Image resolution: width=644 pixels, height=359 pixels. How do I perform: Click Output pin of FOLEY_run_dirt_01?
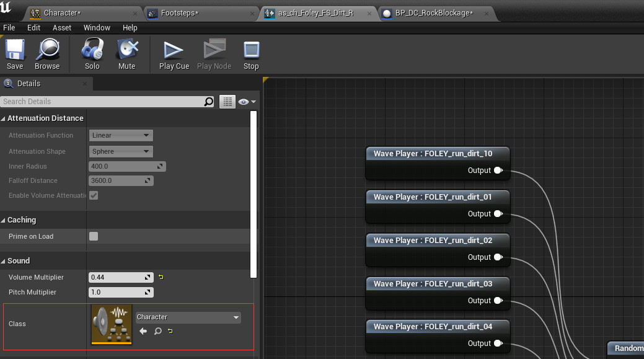[498, 213]
